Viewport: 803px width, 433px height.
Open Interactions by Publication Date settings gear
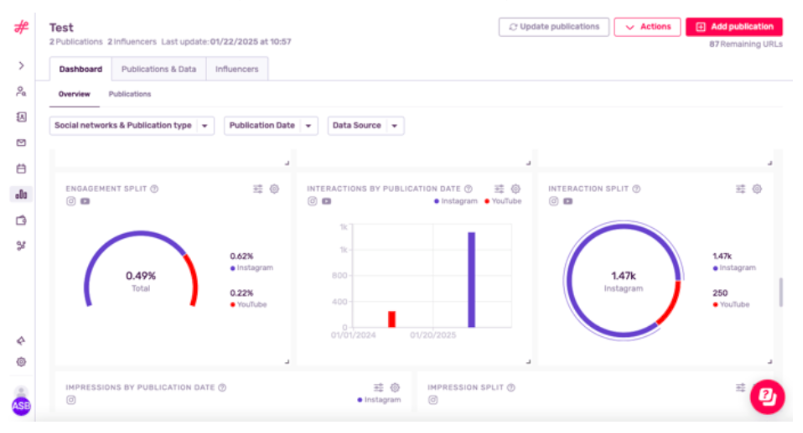516,189
